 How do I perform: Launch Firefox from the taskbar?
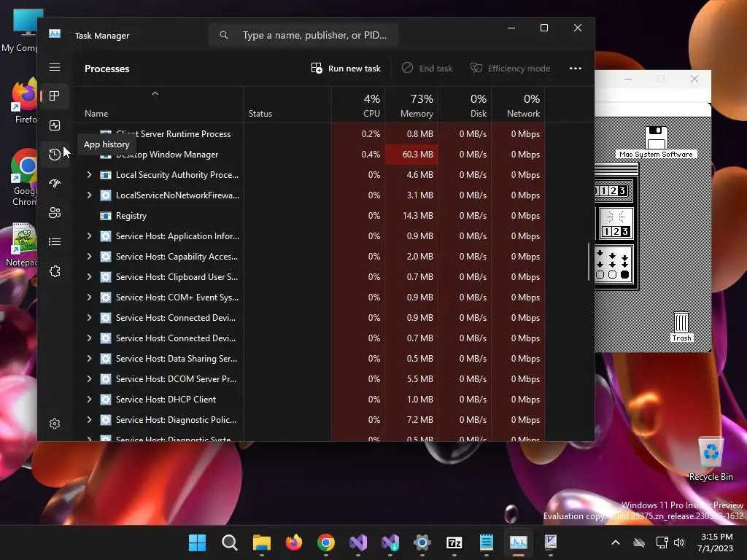click(x=293, y=542)
